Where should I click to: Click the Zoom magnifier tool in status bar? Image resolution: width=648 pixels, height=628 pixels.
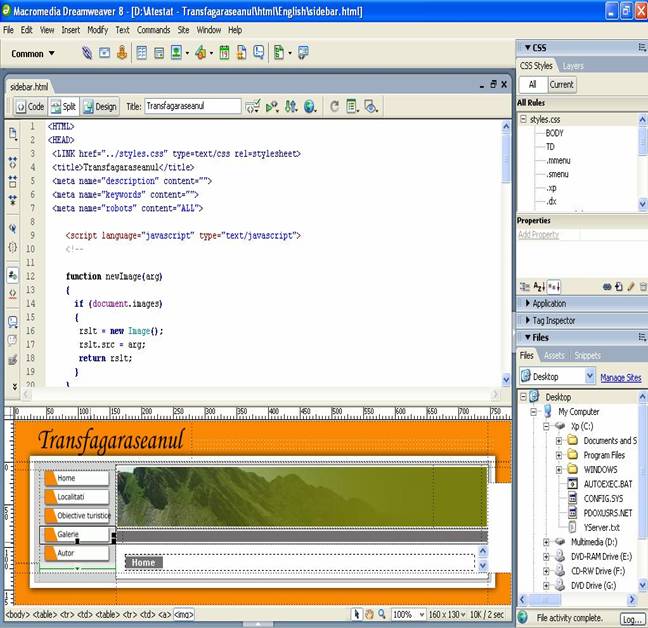coord(381,614)
